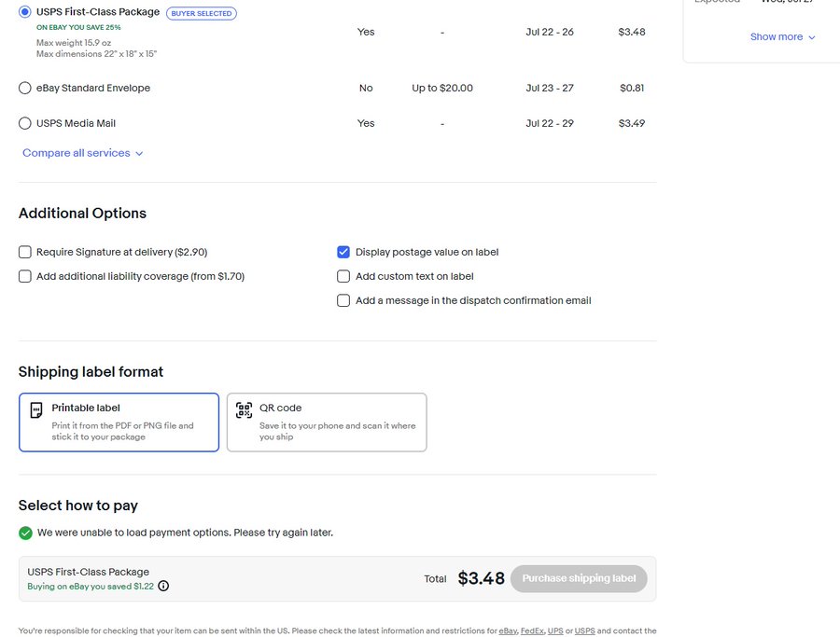Image resolution: width=840 pixels, height=637 pixels.
Task: Check Add custom text on label
Action: tap(343, 276)
